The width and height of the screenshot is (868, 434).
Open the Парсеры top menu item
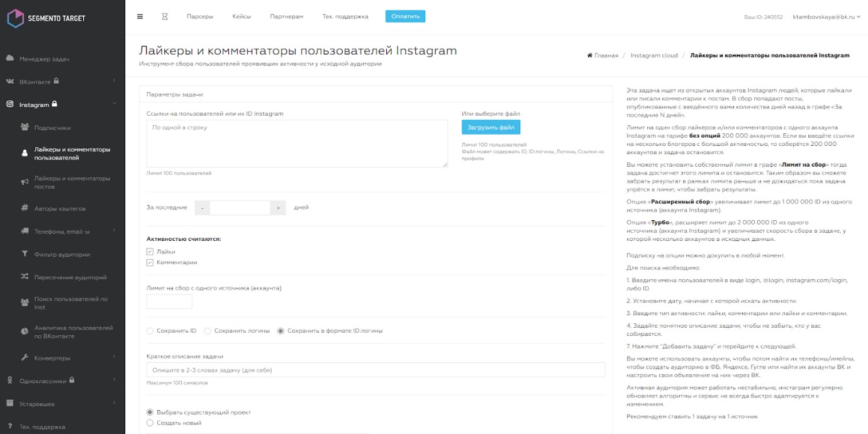pyautogui.click(x=200, y=16)
